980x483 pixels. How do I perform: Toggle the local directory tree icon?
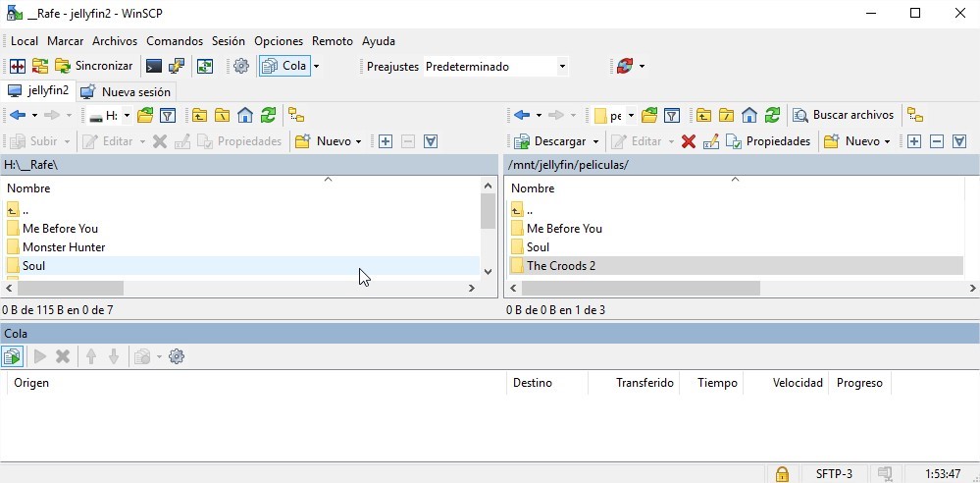click(296, 115)
